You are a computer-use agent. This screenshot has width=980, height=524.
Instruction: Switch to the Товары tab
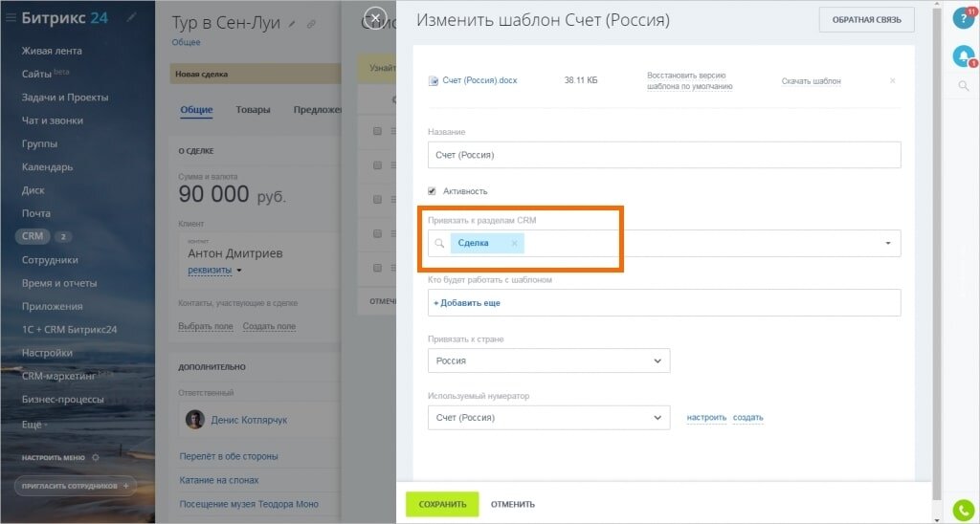(x=253, y=110)
